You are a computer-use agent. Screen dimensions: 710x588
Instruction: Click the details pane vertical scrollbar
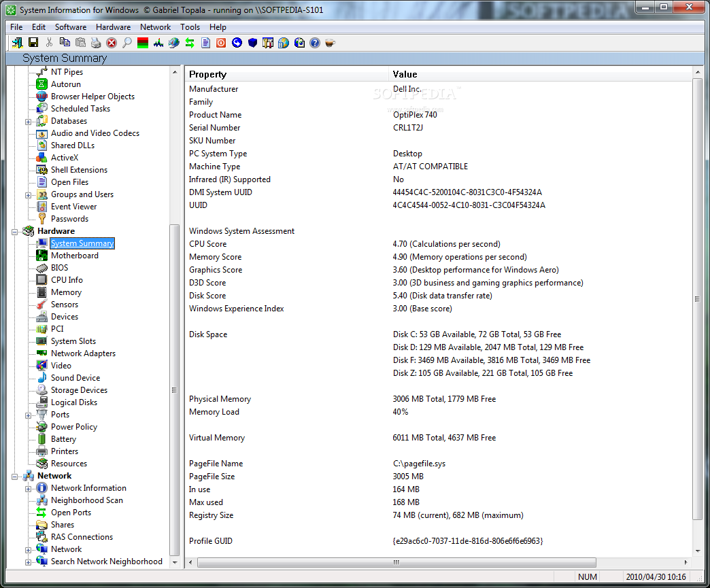coord(697,300)
